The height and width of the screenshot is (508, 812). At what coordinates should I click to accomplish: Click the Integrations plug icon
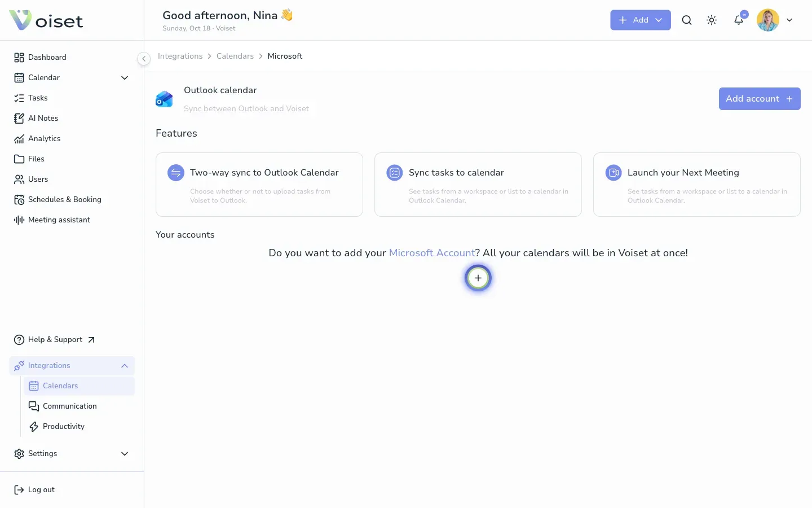click(x=19, y=366)
